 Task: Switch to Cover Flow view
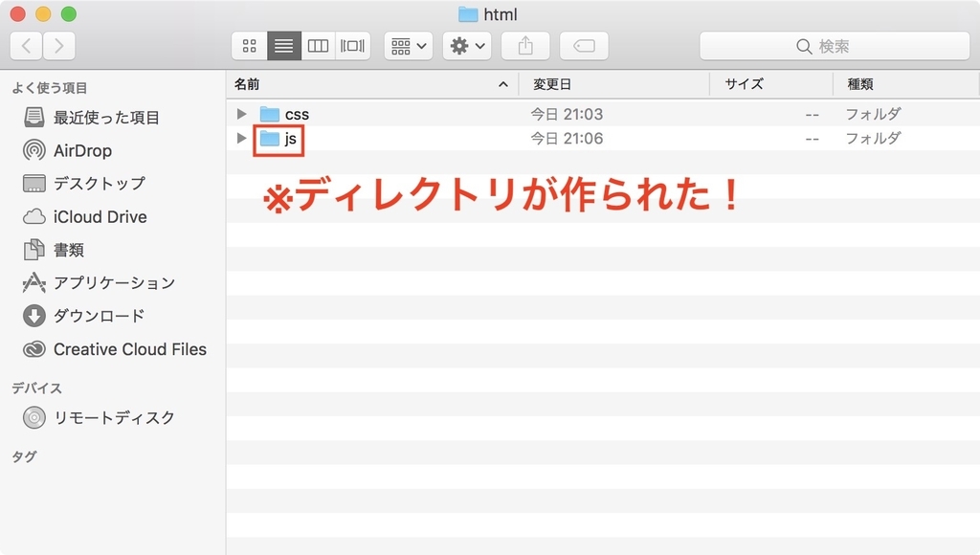coord(352,46)
